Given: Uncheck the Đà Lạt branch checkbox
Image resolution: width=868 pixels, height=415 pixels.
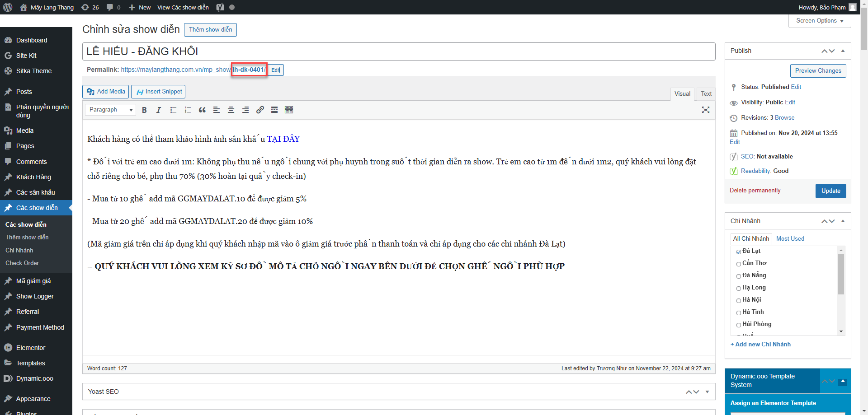Looking at the screenshot, I should (738, 252).
